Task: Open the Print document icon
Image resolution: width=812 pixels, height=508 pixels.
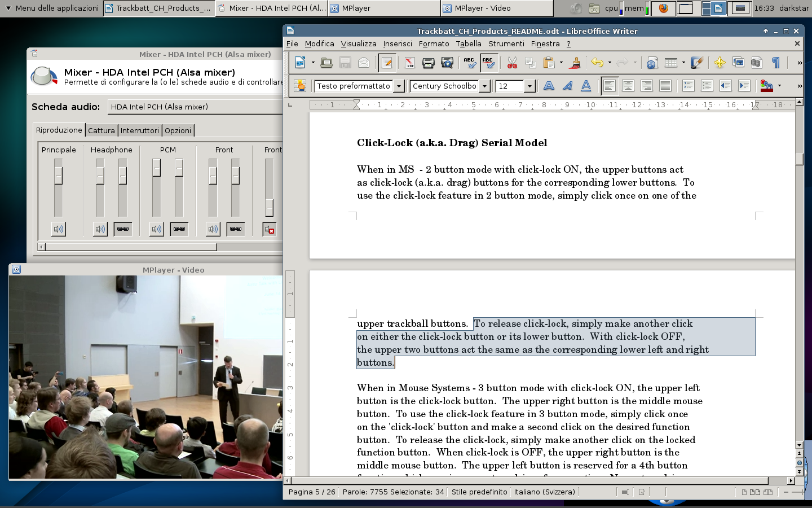Action: coord(429,63)
